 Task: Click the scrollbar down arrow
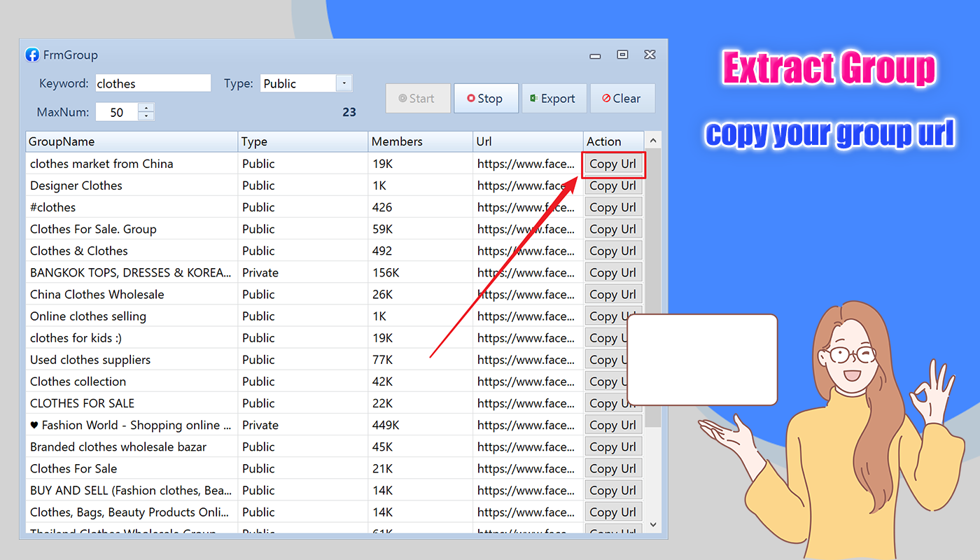coord(652,524)
